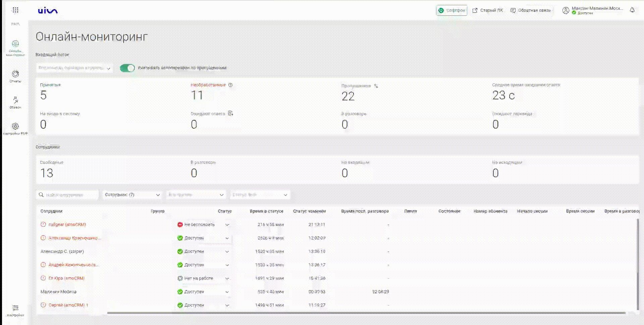Expand status dropdown for callgear (amoCRM)

click(x=227, y=225)
